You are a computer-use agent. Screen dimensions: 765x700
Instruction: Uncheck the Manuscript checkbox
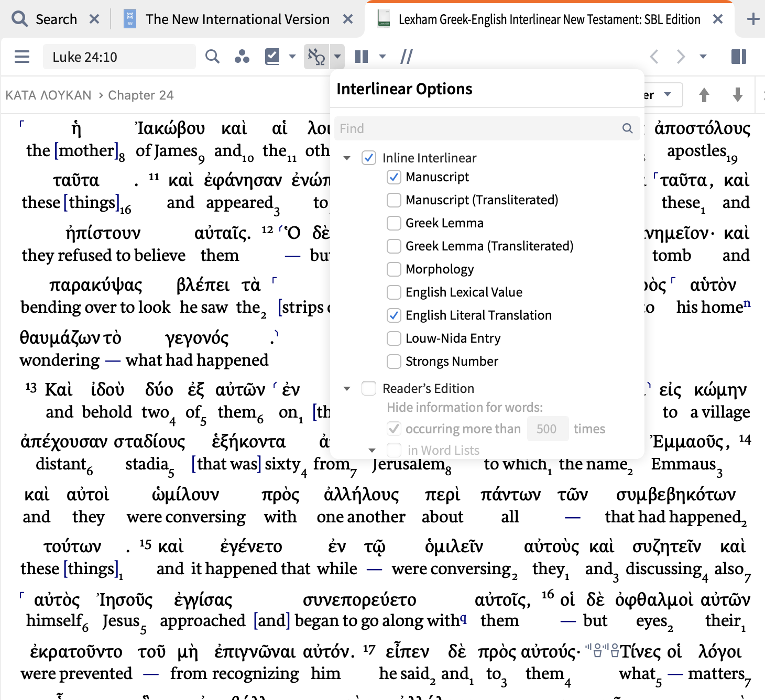click(x=394, y=177)
